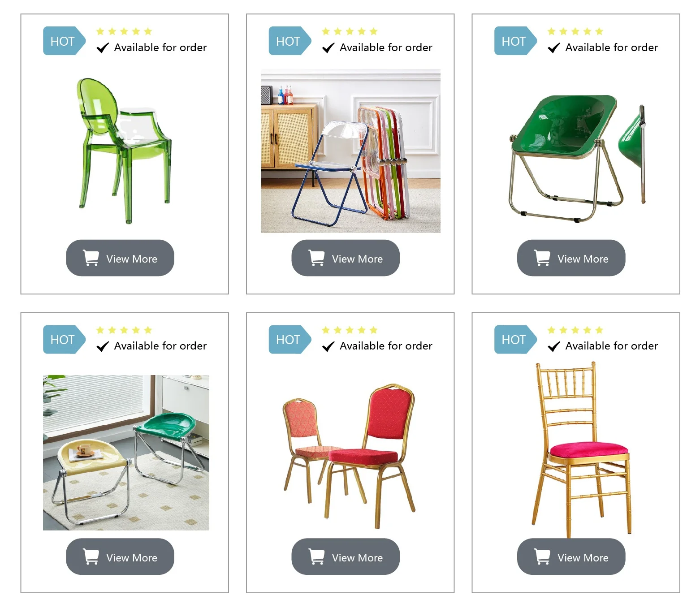Click the checkmark on red banquet chairs card

(328, 346)
